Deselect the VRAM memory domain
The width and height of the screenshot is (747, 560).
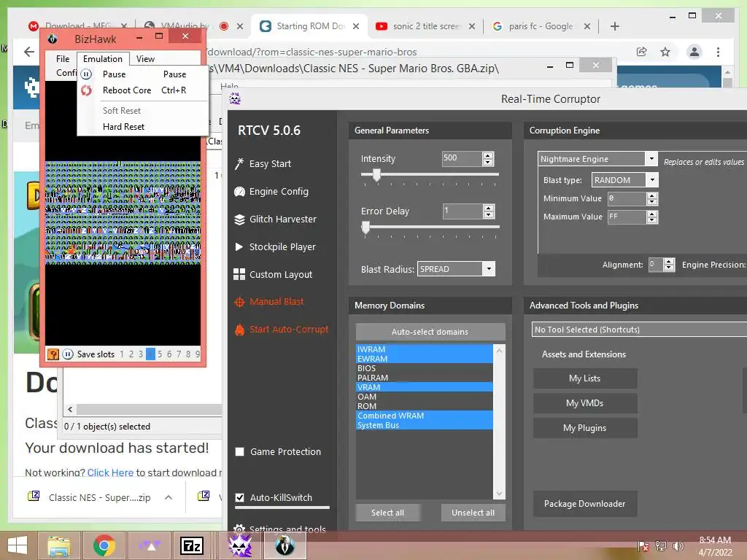(425, 387)
